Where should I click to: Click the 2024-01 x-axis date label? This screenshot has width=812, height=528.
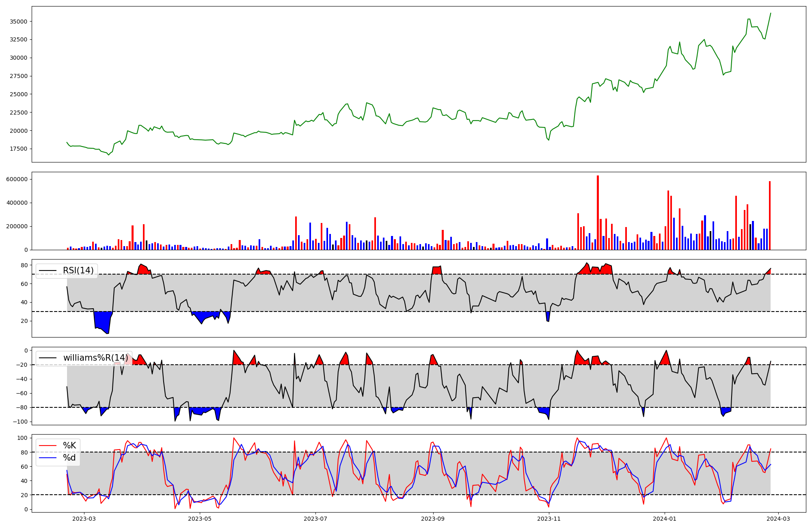665,519
